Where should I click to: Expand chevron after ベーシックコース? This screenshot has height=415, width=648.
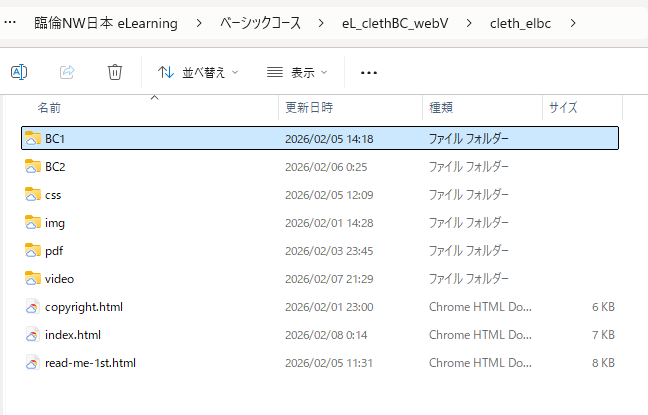321,24
